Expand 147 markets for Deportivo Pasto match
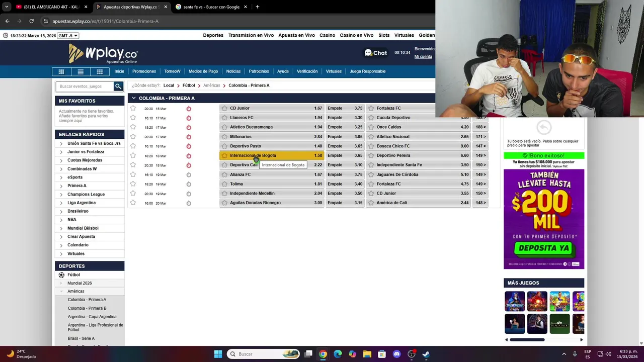The width and height of the screenshot is (644, 362). (480, 146)
